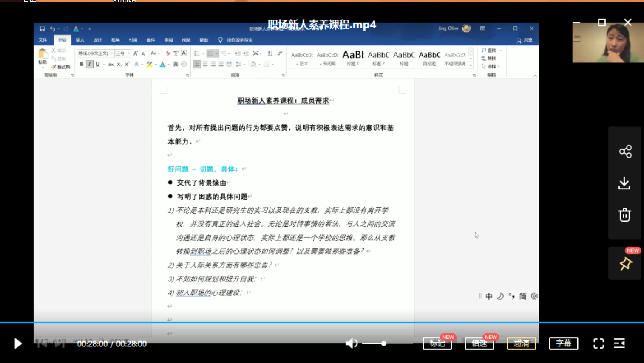
Task: Download the video using the download icon
Action: point(624,183)
